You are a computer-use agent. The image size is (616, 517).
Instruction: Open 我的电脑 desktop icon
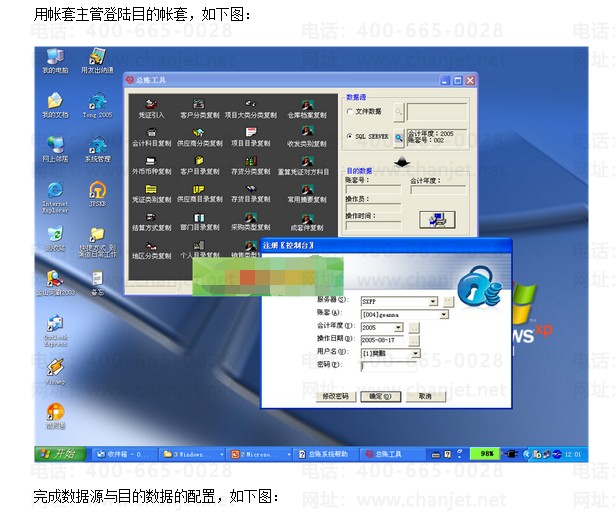tap(55, 61)
